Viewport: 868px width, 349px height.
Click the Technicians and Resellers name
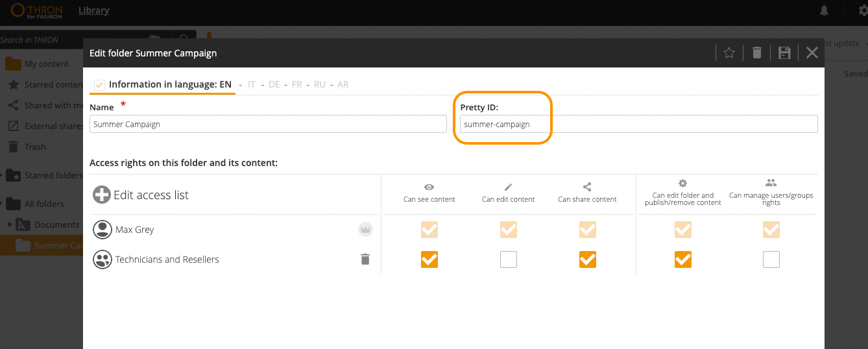pyautogui.click(x=167, y=259)
